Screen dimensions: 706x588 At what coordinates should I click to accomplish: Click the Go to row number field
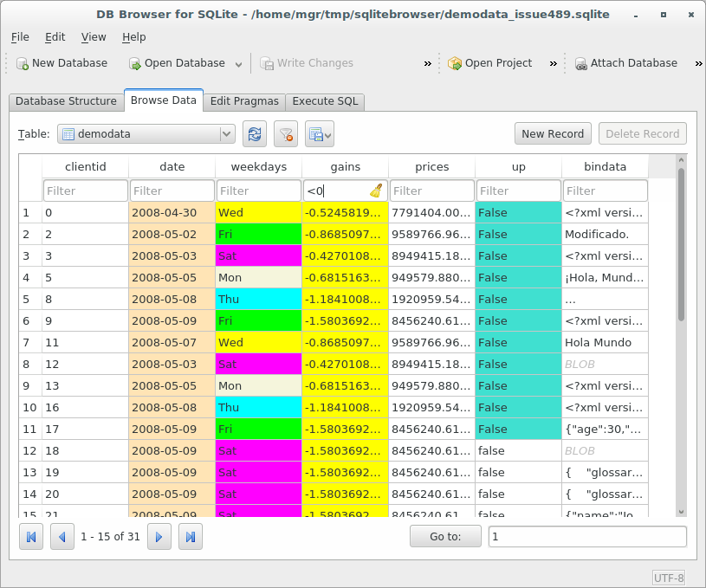pos(587,537)
